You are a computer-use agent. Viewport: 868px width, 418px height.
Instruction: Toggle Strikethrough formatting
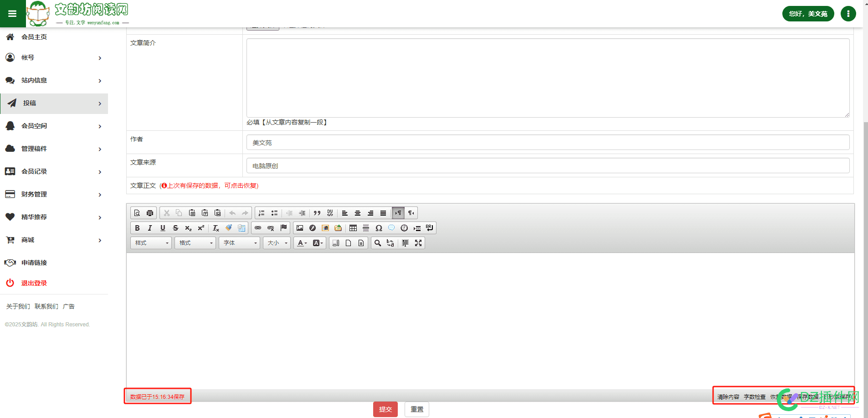click(175, 228)
